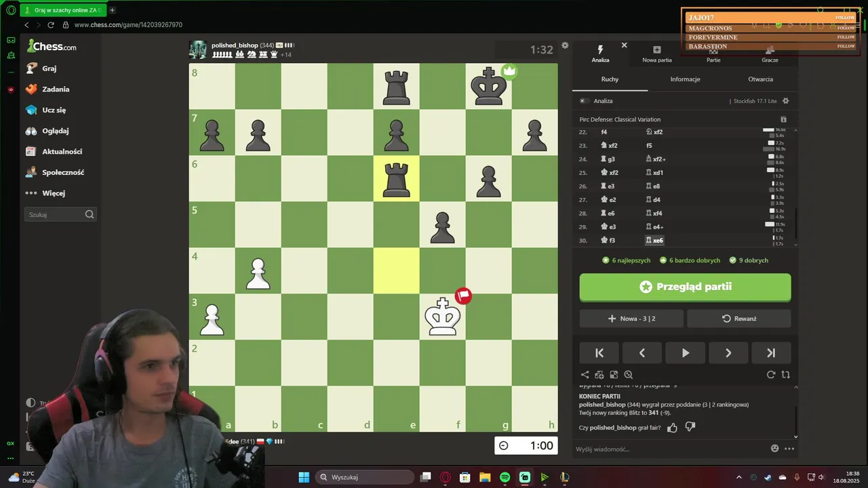Open polished_bishop player profile name

tap(234, 45)
